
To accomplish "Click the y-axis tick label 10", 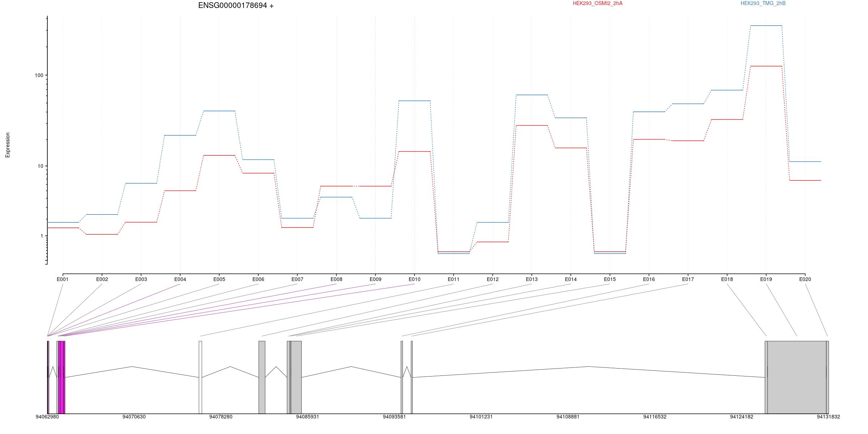I will point(40,166).
